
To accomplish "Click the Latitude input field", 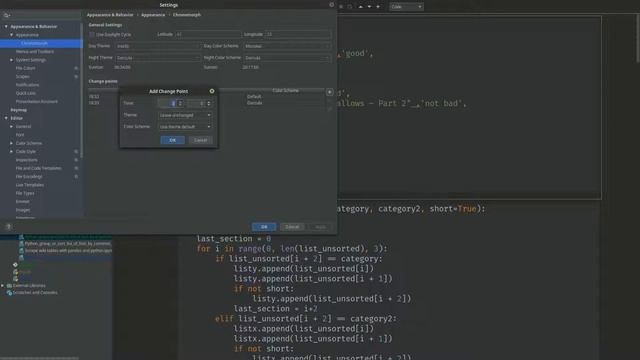I will point(208,34).
